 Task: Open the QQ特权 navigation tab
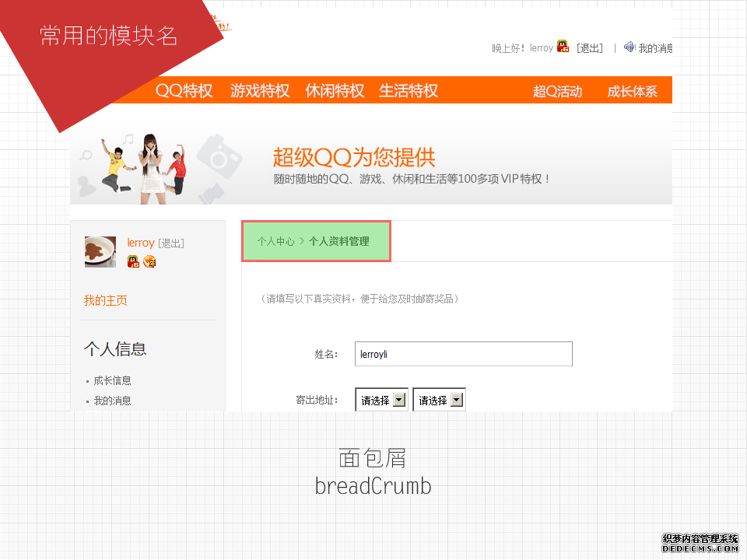coord(184,90)
